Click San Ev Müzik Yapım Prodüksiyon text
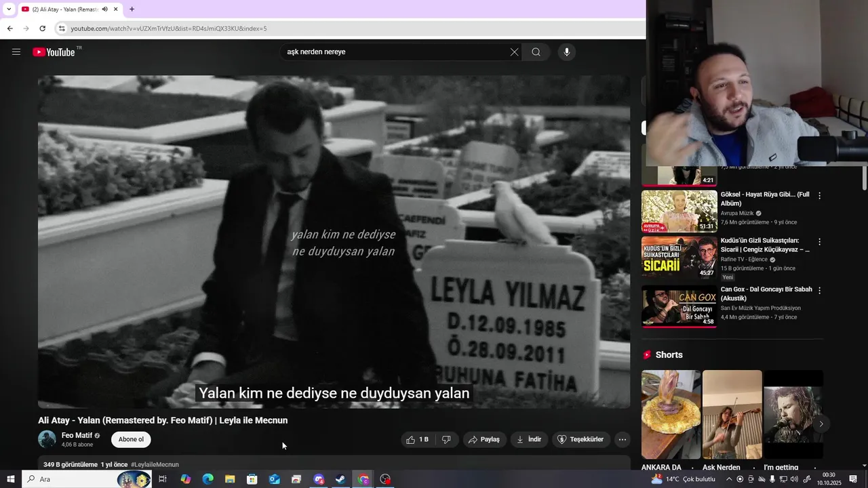868x488 pixels. coord(761,308)
